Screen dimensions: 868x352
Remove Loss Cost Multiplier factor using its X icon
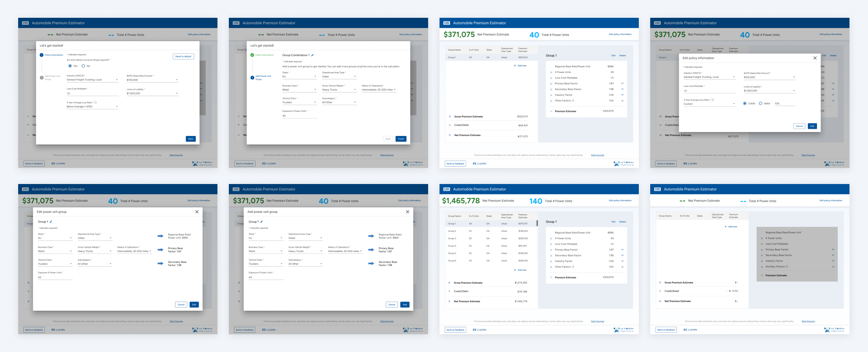pos(551,78)
